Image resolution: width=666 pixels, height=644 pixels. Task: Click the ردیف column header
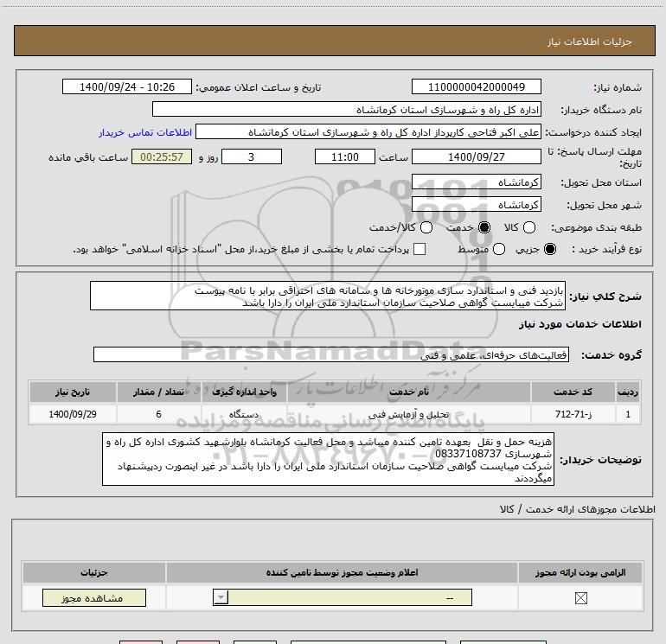(628, 392)
